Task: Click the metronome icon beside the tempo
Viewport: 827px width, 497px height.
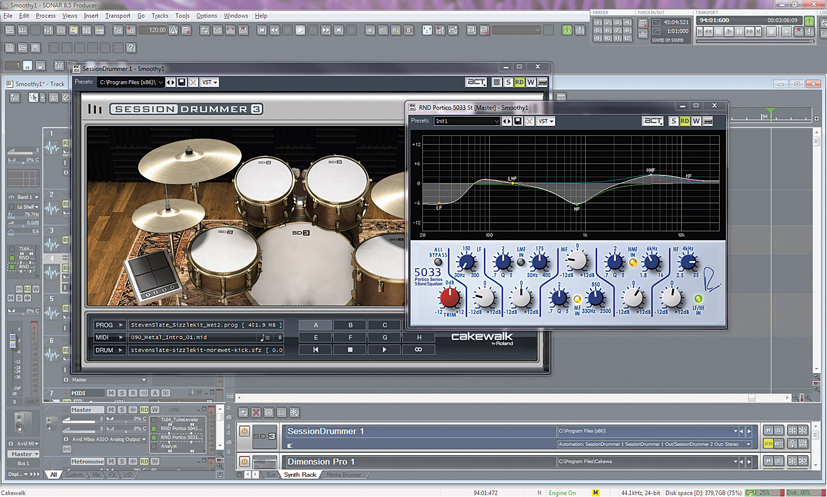Action: tap(174, 30)
